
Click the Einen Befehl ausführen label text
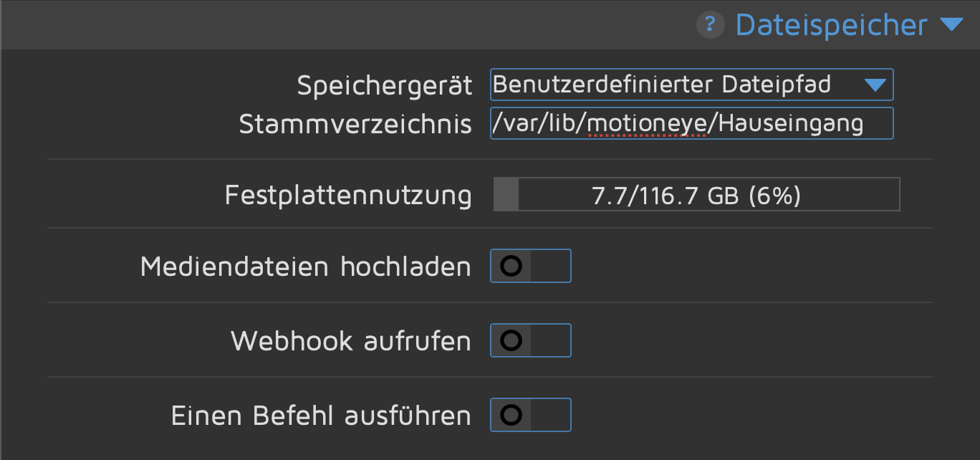321,416
